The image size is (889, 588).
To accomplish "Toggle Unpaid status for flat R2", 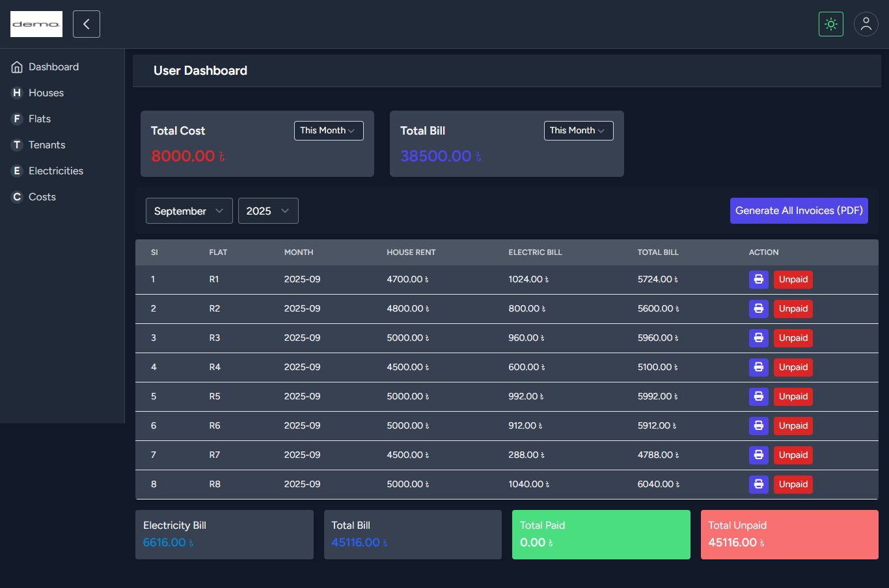I will pyautogui.click(x=793, y=309).
